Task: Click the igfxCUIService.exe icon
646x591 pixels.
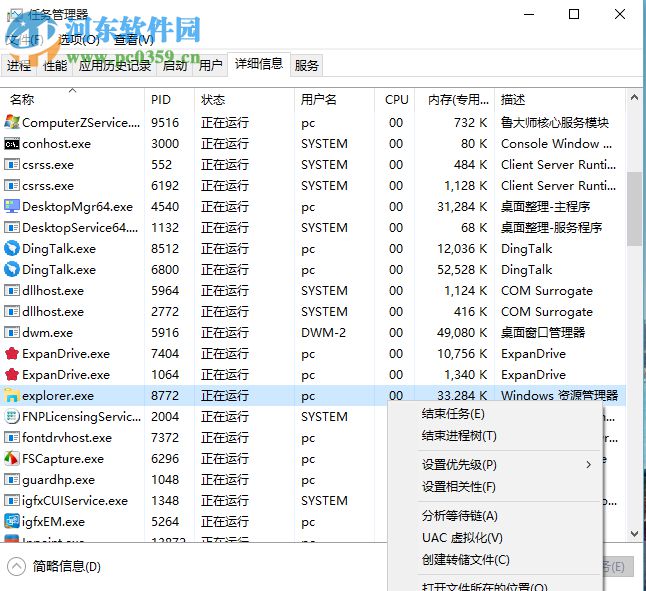Action: pos(12,500)
